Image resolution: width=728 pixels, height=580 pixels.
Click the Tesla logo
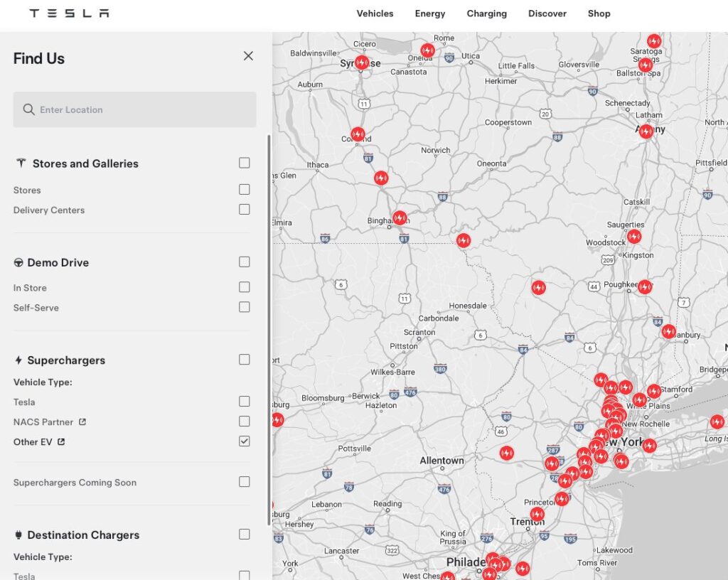[x=69, y=14]
